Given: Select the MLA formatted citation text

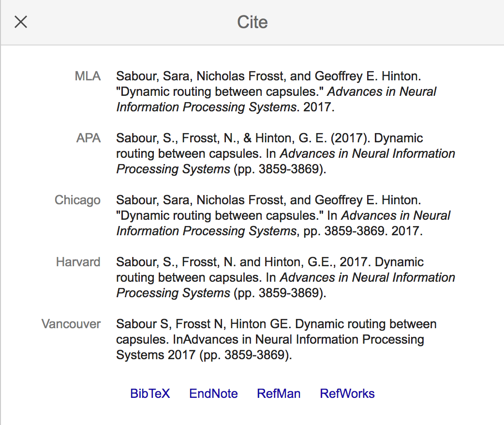Looking at the screenshot, I should [x=276, y=91].
